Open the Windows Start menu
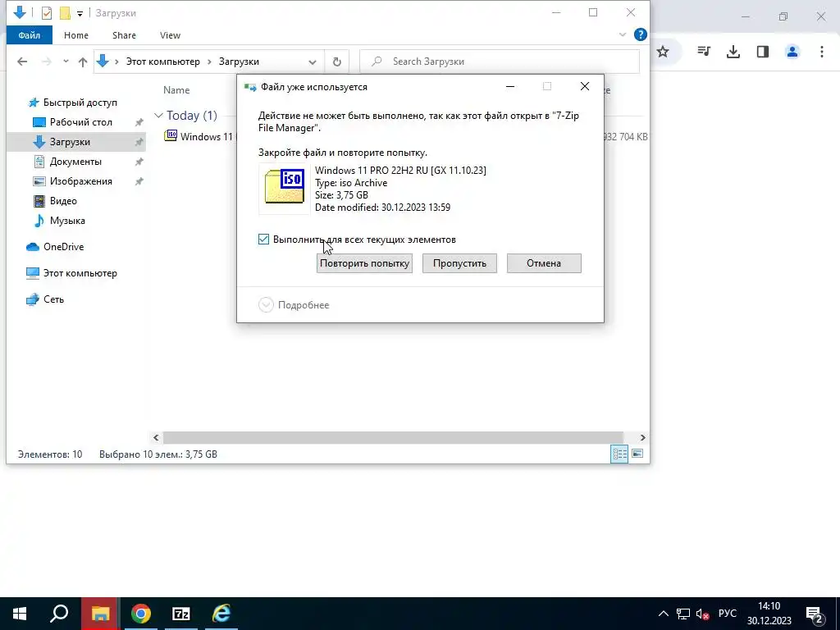Viewport: 840px width, 630px height. 20,614
